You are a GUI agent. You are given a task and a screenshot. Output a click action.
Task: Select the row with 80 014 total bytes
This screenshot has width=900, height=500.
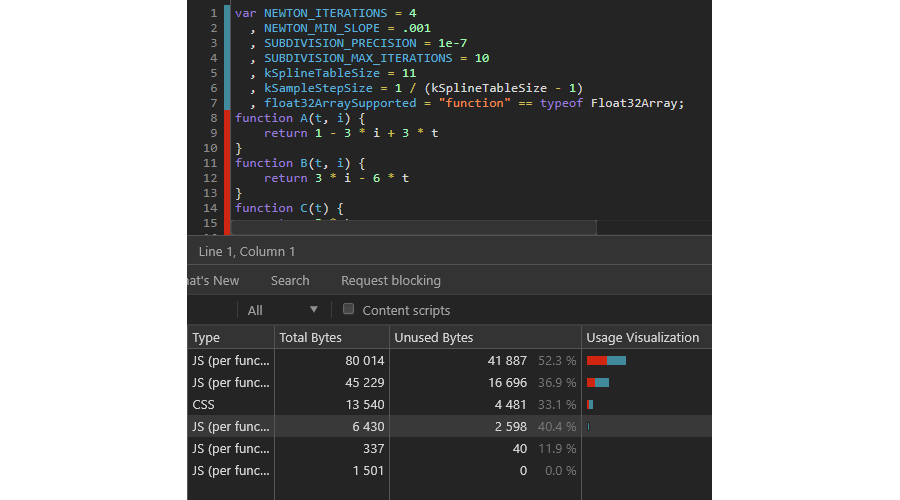(449, 361)
